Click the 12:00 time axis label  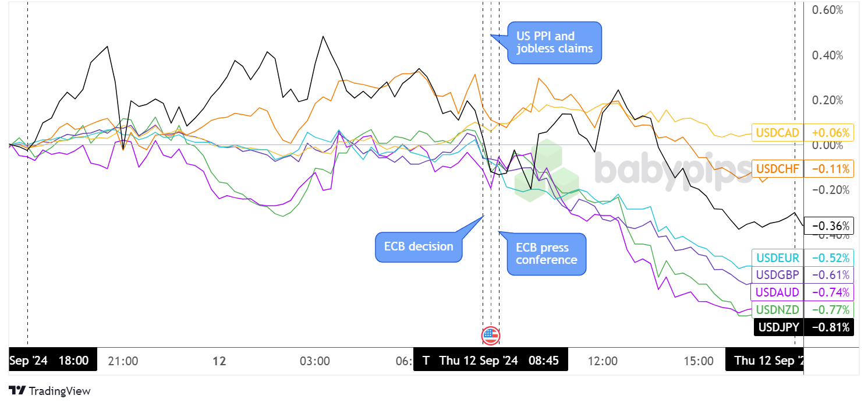click(x=603, y=361)
